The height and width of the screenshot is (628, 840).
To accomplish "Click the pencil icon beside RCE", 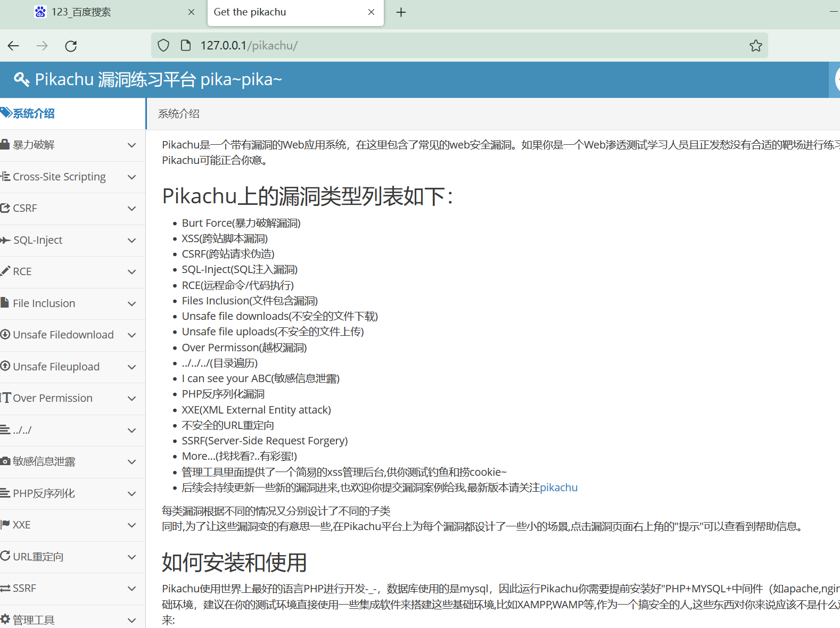I will (x=5, y=271).
